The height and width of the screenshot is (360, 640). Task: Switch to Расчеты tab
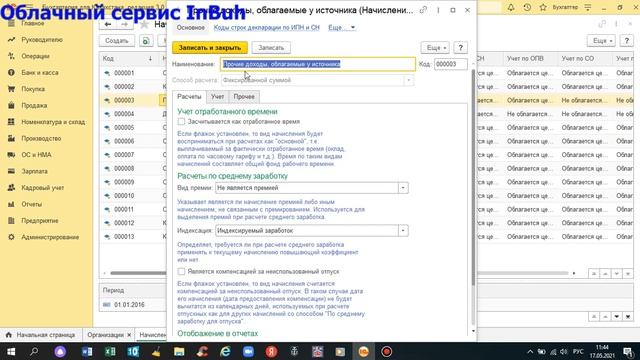coord(189,97)
